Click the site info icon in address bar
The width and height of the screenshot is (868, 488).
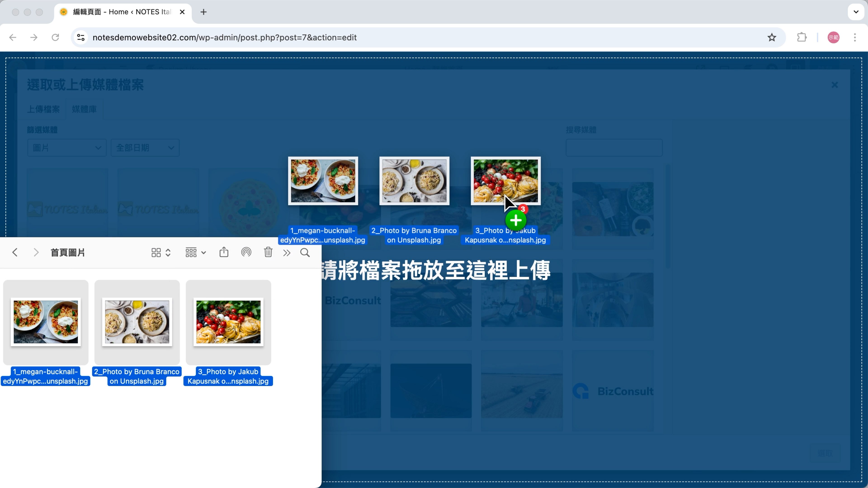click(81, 37)
